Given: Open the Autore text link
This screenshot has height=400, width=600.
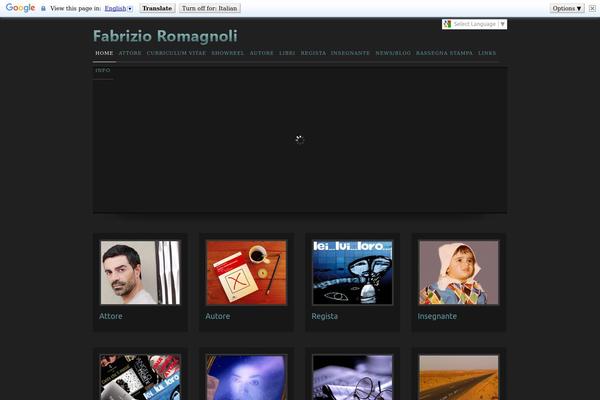Looking at the screenshot, I should 218,316.
